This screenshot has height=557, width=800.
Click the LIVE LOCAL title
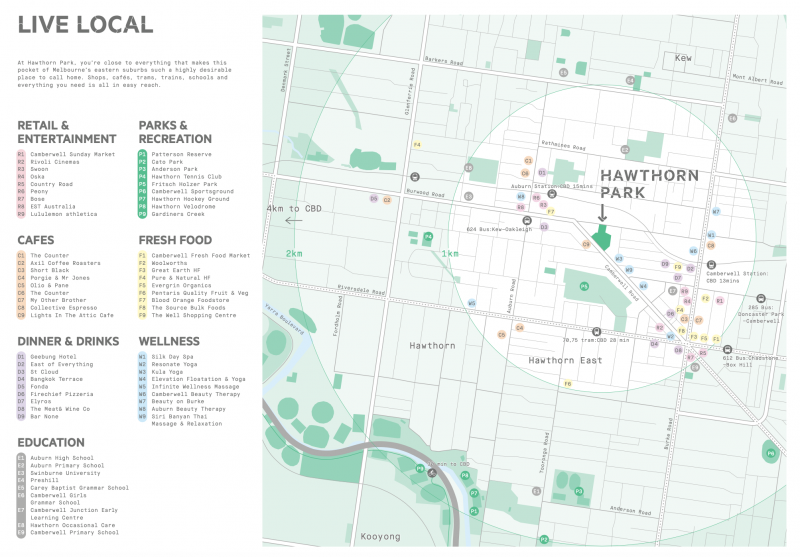click(x=85, y=25)
